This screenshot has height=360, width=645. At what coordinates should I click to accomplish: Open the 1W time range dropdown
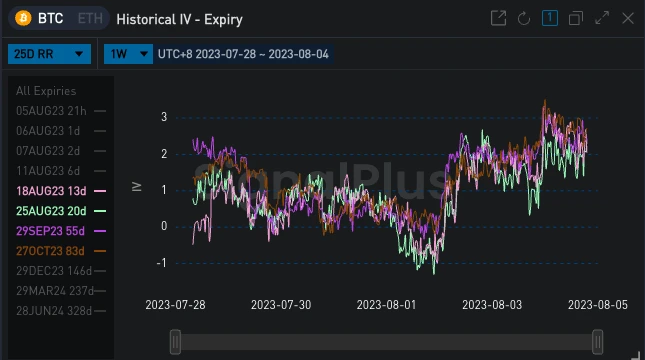click(128, 54)
